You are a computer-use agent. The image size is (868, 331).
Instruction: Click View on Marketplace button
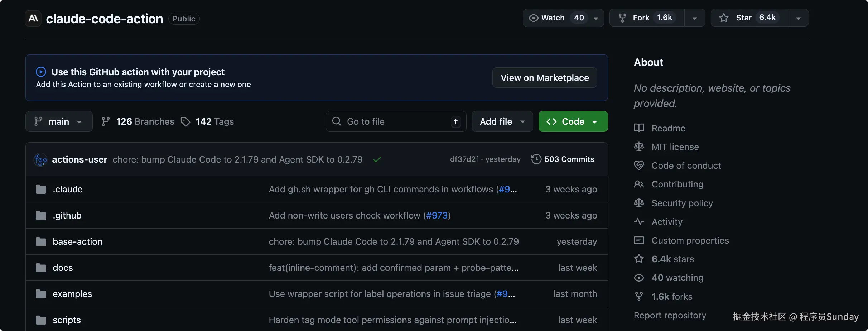pos(544,78)
